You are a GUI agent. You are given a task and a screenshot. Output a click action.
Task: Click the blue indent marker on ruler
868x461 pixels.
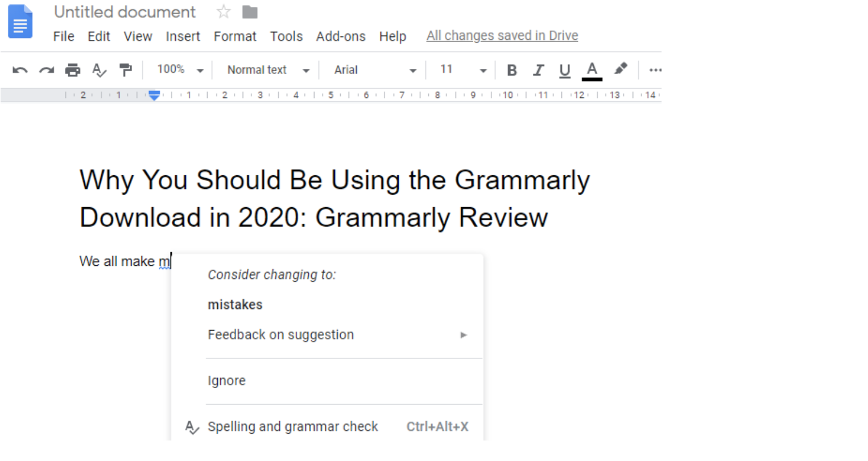[154, 95]
